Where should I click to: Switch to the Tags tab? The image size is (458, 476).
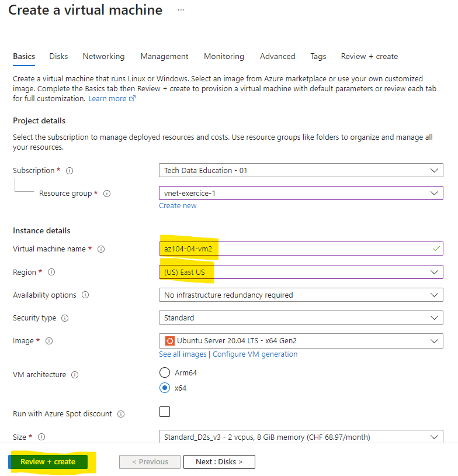318,57
